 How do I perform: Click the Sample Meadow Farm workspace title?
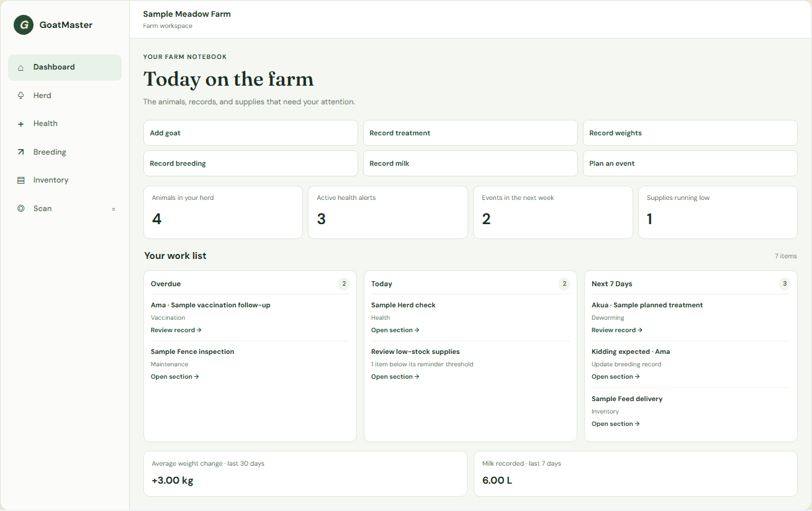[187, 14]
